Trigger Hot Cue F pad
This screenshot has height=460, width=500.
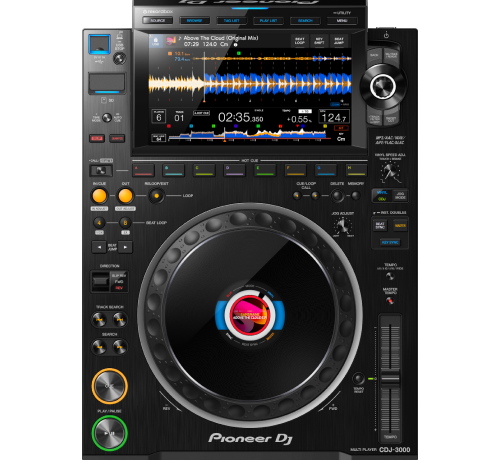(x=295, y=170)
